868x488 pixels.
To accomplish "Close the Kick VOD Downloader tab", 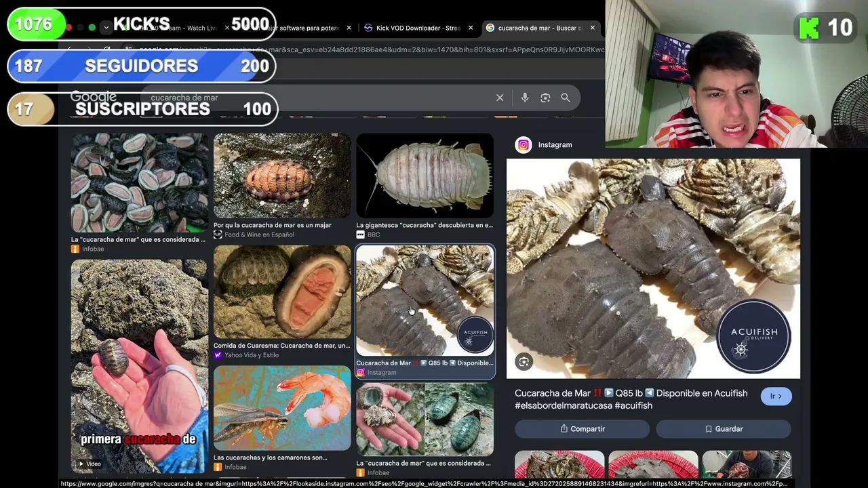I will point(471,28).
